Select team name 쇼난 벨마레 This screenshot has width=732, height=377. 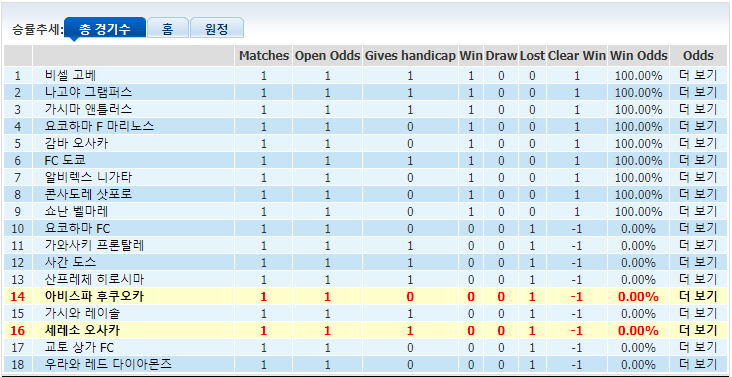coord(77,212)
